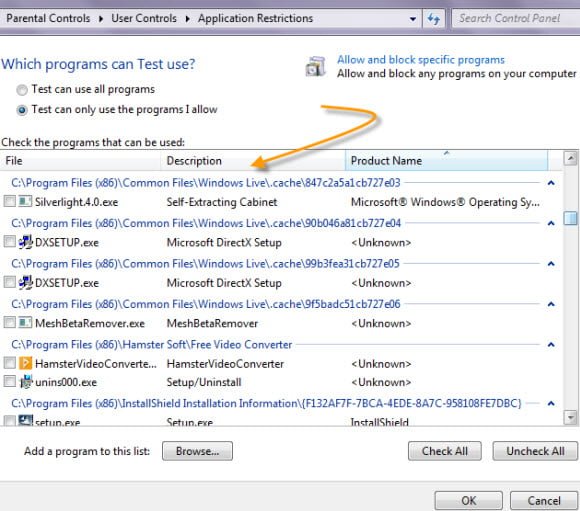Go to Parental Controls breadcrumb
The height and width of the screenshot is (511, 580).
point(48,18)
